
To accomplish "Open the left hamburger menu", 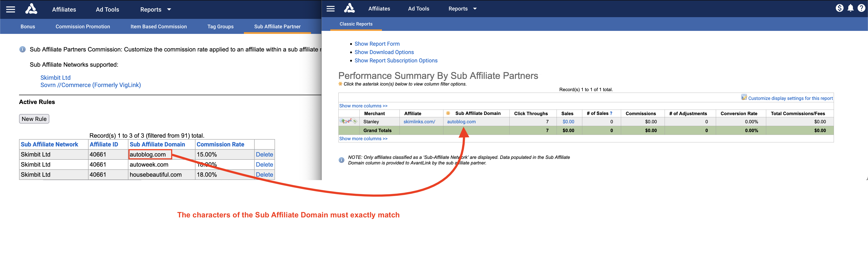I will point(11,9).
